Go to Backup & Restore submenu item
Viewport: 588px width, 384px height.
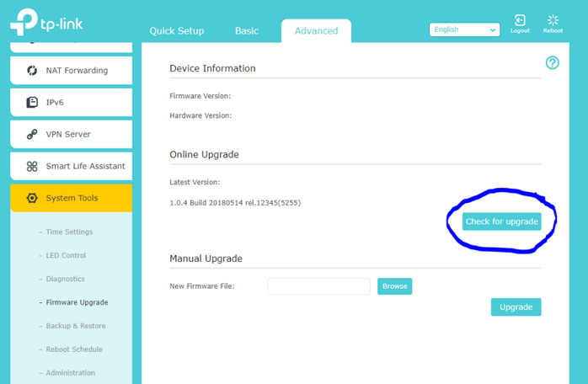click(x=76, y=326)
